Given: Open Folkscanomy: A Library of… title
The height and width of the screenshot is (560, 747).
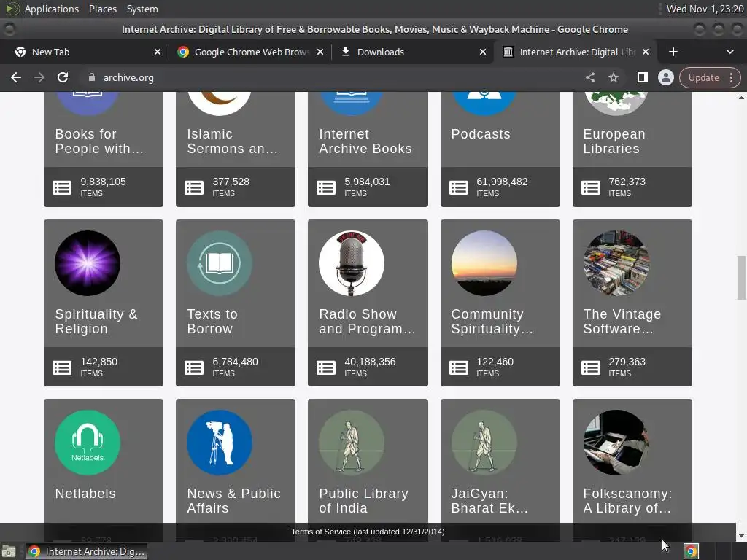Looking at the screenshot, I should click(627, 501).
